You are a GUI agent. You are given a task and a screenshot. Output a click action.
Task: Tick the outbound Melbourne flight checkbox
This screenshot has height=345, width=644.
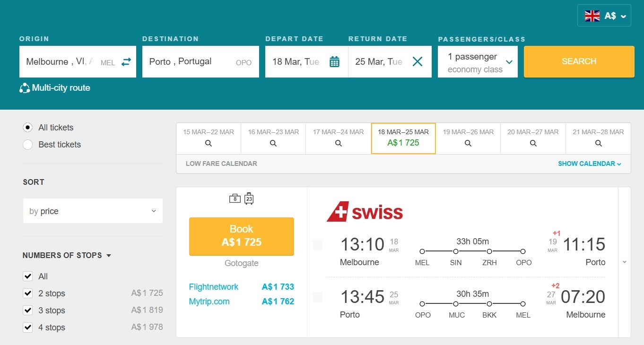pyautogui.click(x=318, y=245)
